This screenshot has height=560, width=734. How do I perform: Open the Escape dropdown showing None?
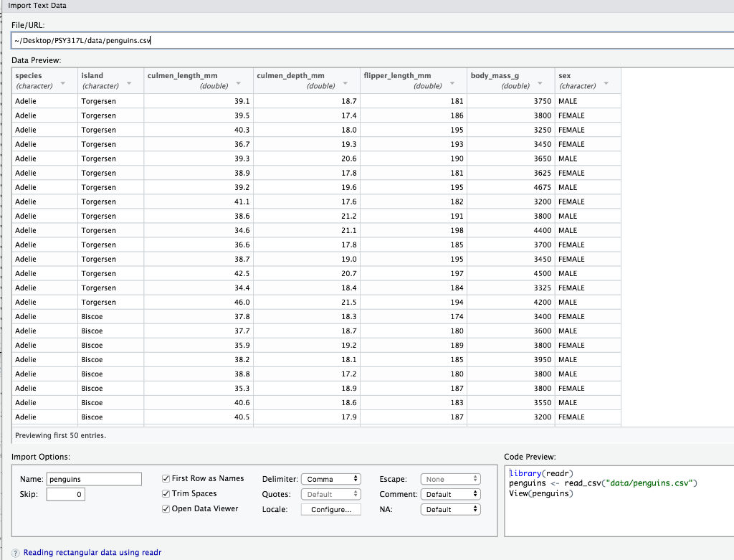click(x=450, y=478)
